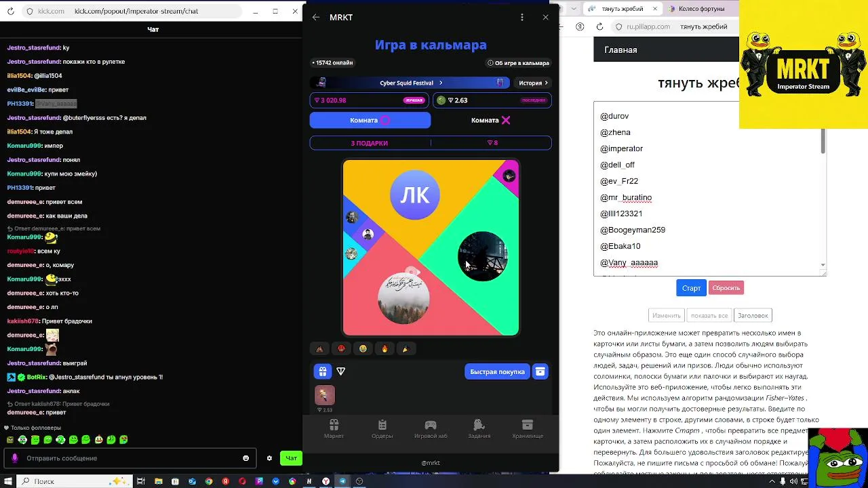The width and height of the screenshot is (868, 488).
Task: Insert last Kick emote in emote row
Action: 124,440
